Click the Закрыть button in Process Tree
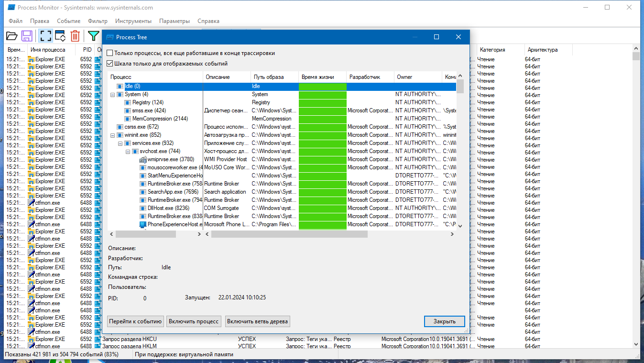 [x=444, y=321]
